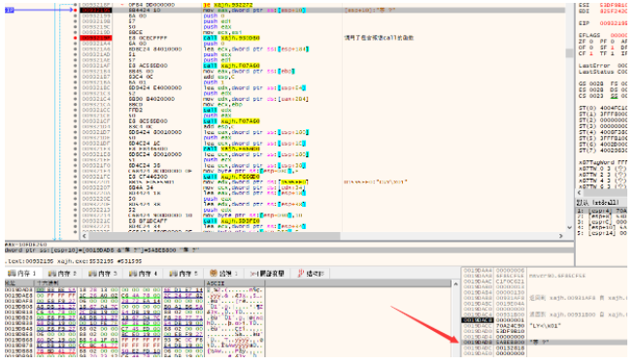Image resolution: width=637 pixels, height=364 pixels.
Task: Switch to the 内存 3 dump tab
Action: coord(103,274)
